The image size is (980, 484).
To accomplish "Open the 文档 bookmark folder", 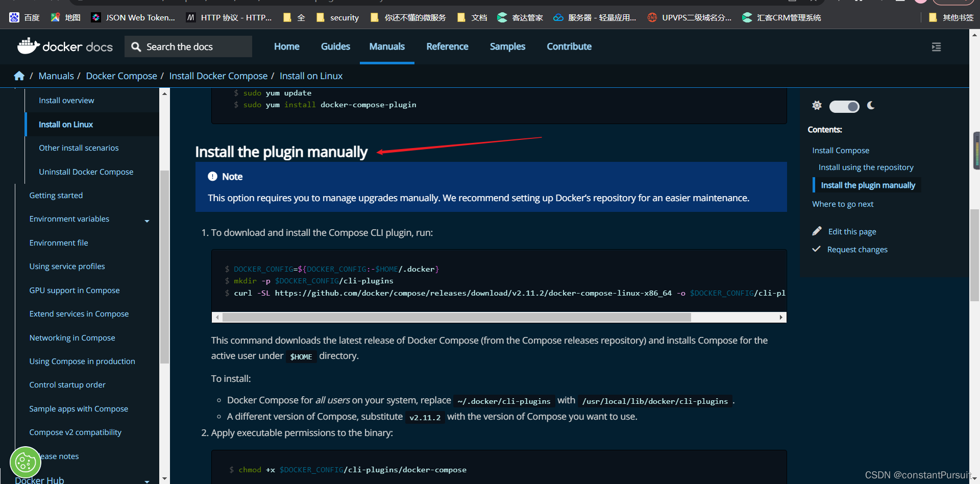I will click(x=472, y=17).
